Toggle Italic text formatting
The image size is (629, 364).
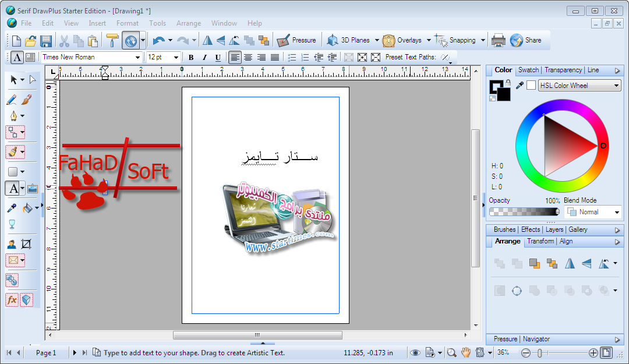pyautogui.click(x=204, y=57)
